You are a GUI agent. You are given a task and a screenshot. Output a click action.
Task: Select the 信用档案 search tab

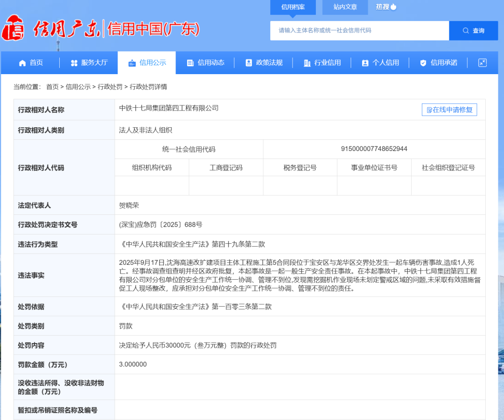[293, 7]
